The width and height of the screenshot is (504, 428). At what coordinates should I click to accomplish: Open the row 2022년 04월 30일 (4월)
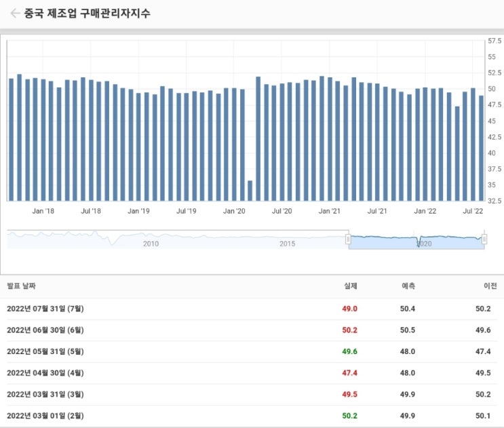(252, 373)
